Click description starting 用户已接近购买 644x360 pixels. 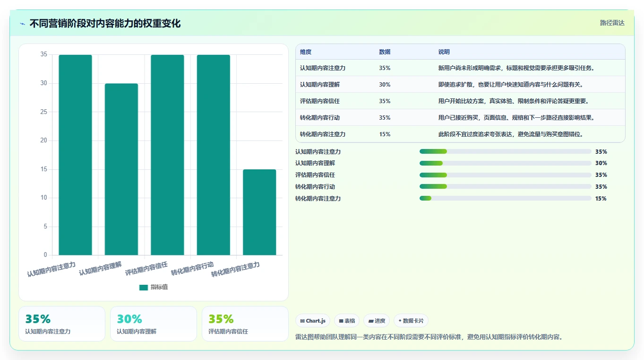pyautogui.click(x=516, y=118)
